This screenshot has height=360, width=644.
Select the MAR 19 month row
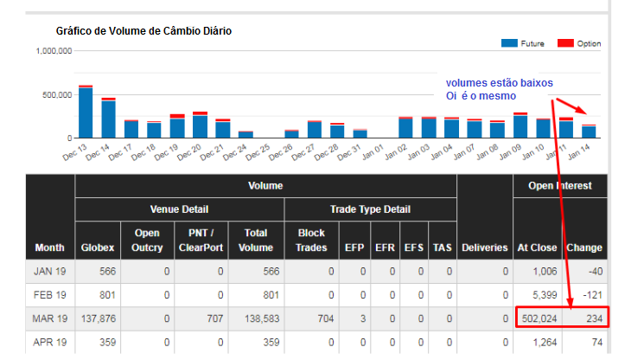pos(49,317)
